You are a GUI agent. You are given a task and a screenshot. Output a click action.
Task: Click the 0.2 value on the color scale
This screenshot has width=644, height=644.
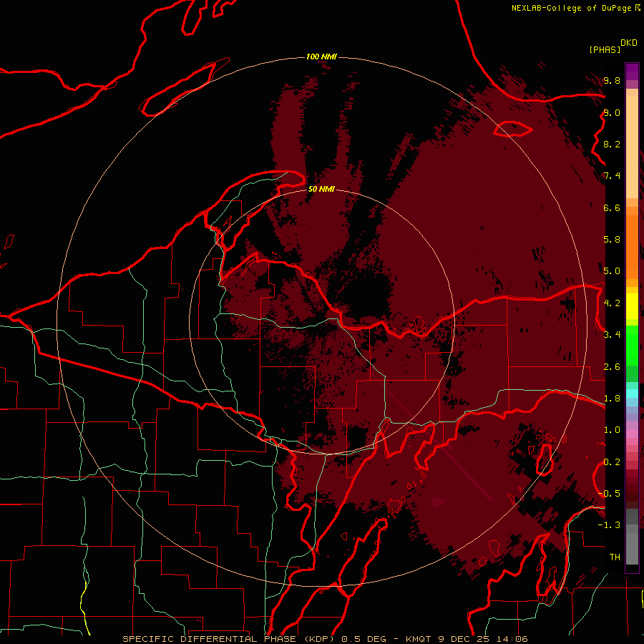[612, 462]
